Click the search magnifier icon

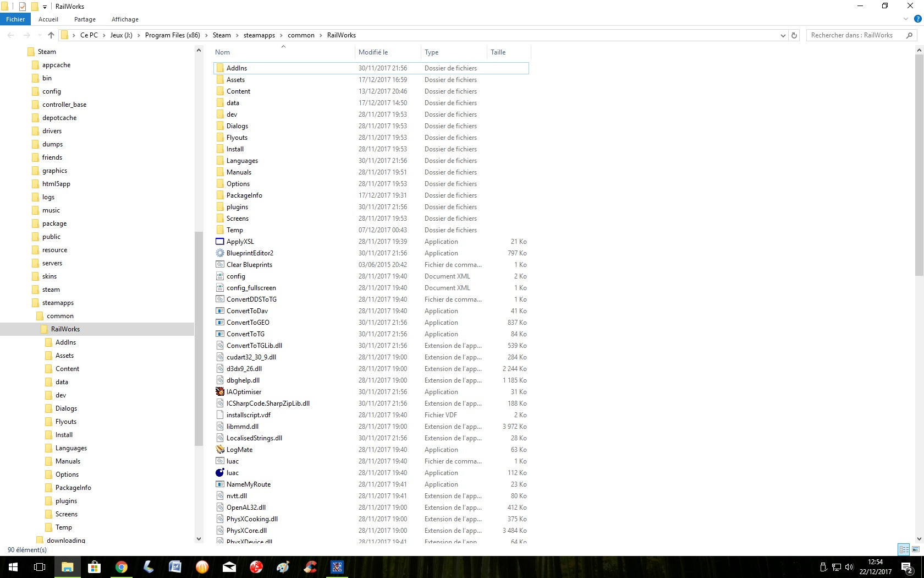click(909, 35)
